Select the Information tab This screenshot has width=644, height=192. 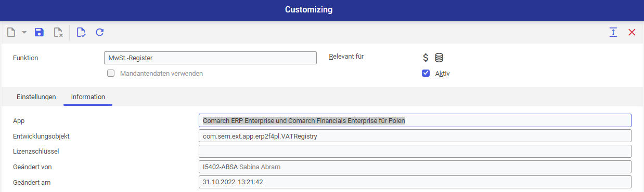click(88, 97)
